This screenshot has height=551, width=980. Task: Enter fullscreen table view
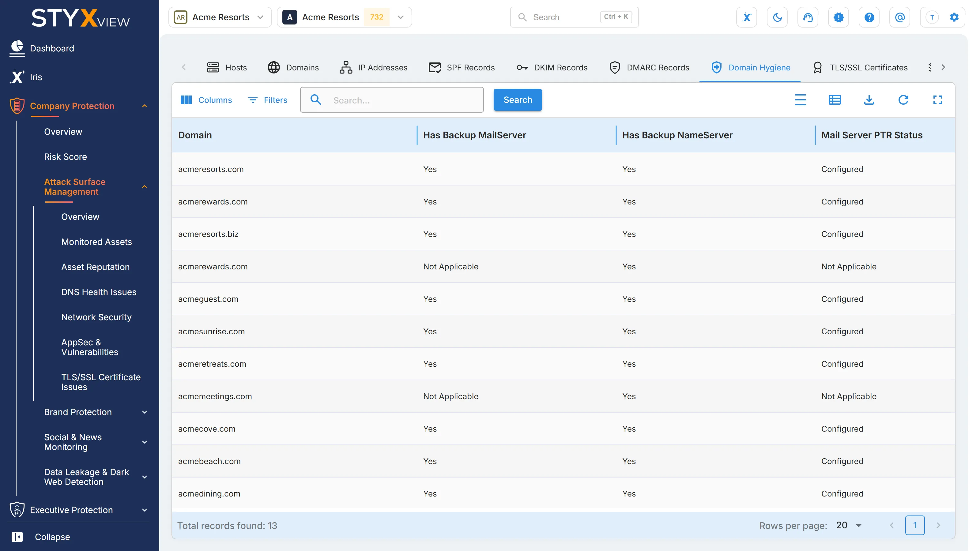(937, 100)
